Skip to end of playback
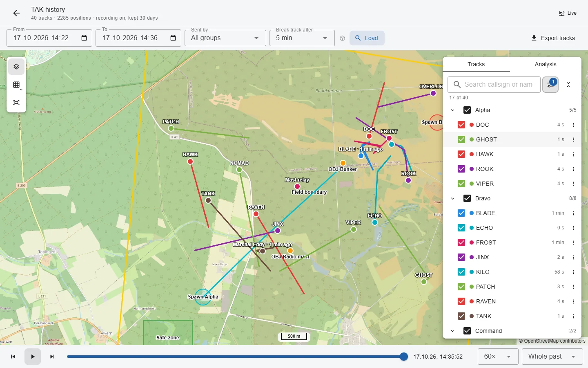This screenshot has width=588, height=368. pyautogui.click(x=52, y=357)
